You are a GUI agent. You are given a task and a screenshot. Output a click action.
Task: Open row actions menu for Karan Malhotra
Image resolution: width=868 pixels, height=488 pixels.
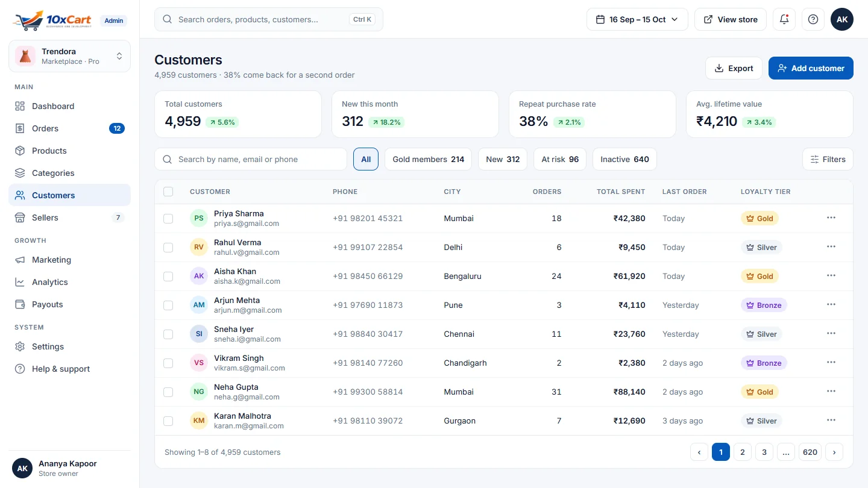831,421
